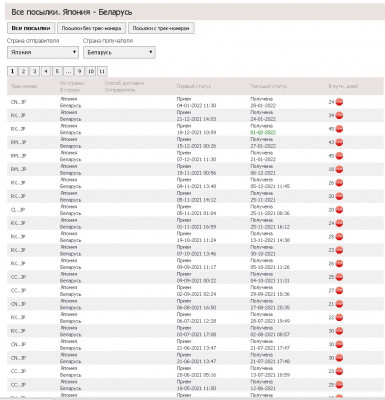Open the Страна получателя dropdown showing Беларусь
This screenshot has width=385, height=400.
click(119, 52)
